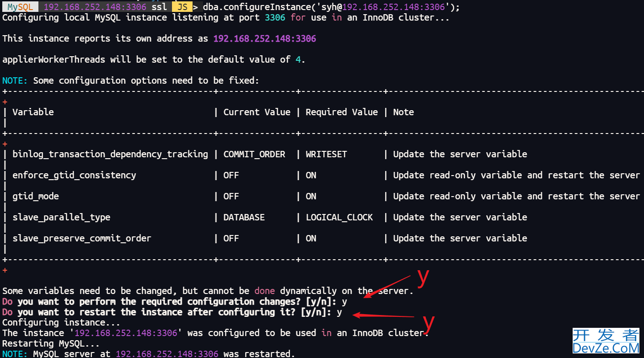Viewport: 644px width, 358px height.
Task: Click the MySQL prompt segment
Action: click(21, 7)
